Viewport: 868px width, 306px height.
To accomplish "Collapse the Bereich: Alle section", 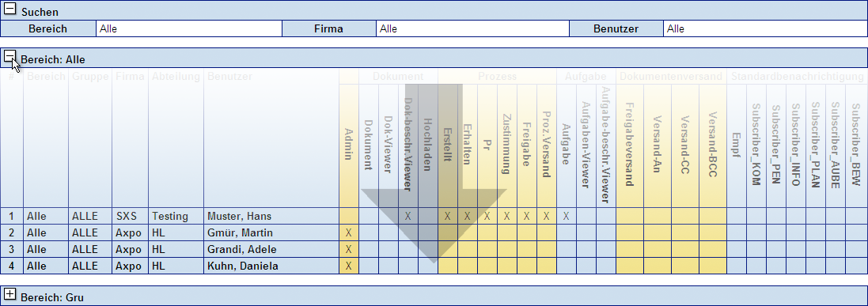I will [x=10, y=56].
